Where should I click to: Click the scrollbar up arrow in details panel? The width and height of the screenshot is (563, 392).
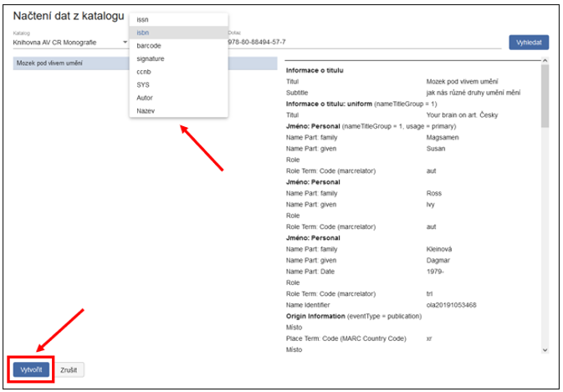(545, 61)
